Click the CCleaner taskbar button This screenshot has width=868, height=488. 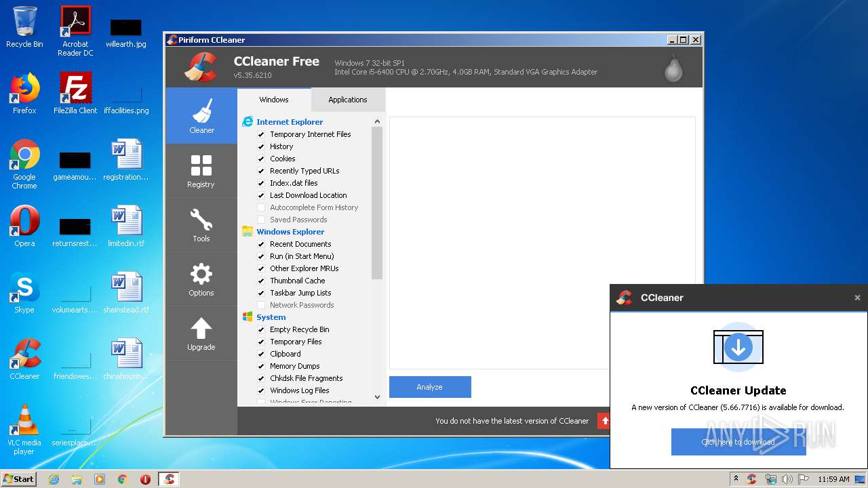[170, 479]
